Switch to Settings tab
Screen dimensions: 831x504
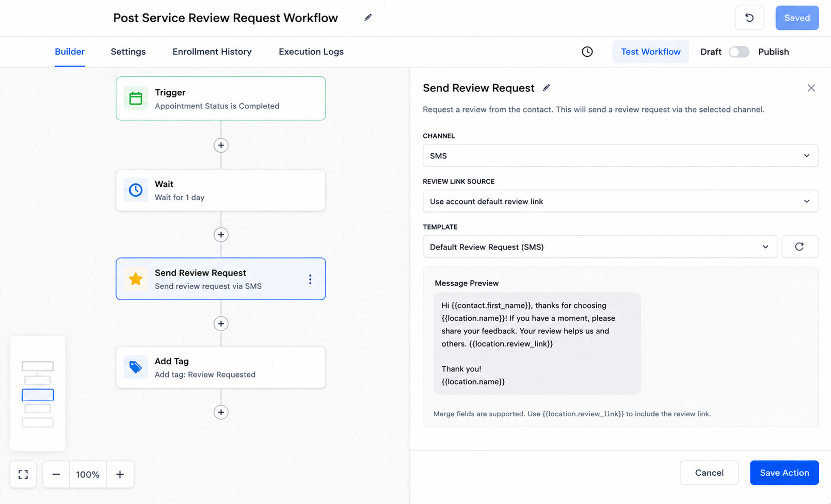pyautogui.click(x=128, y=52)
